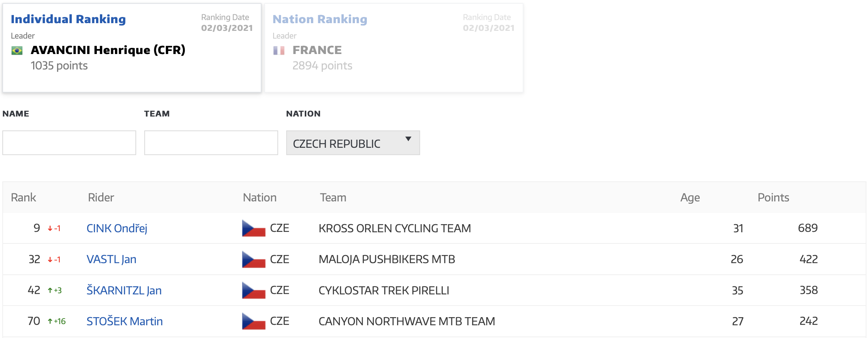Open rider CINK Ondřej profile link
The image size is (868, 338).
117,228
